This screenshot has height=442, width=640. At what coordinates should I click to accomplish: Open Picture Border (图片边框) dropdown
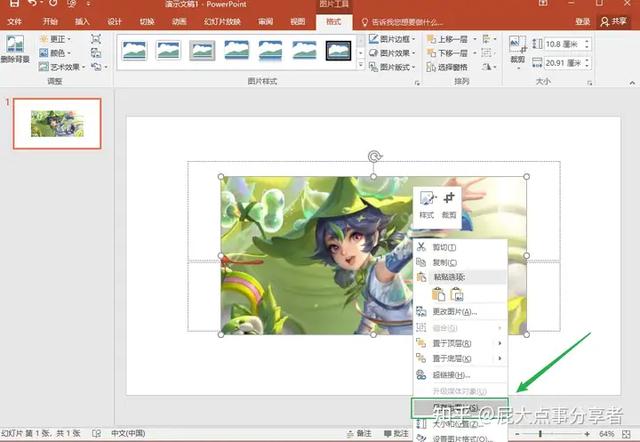click(392, 39)
